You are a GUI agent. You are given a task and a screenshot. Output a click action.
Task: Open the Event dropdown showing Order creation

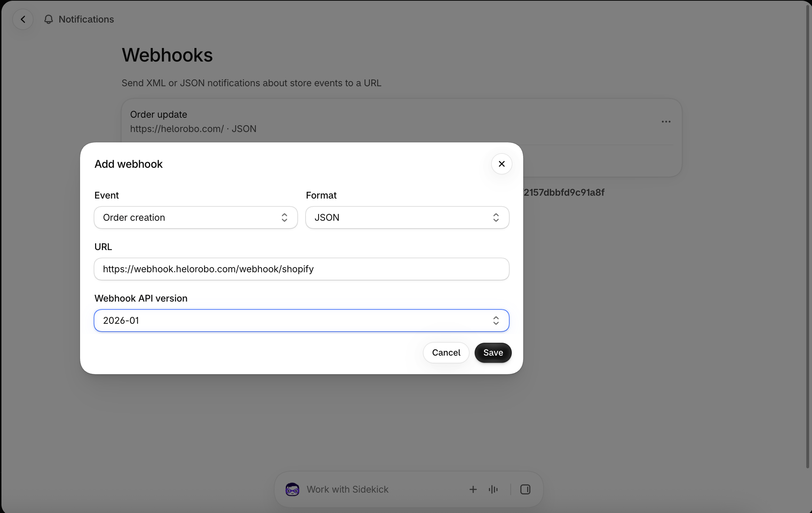[x=196, y=218]
